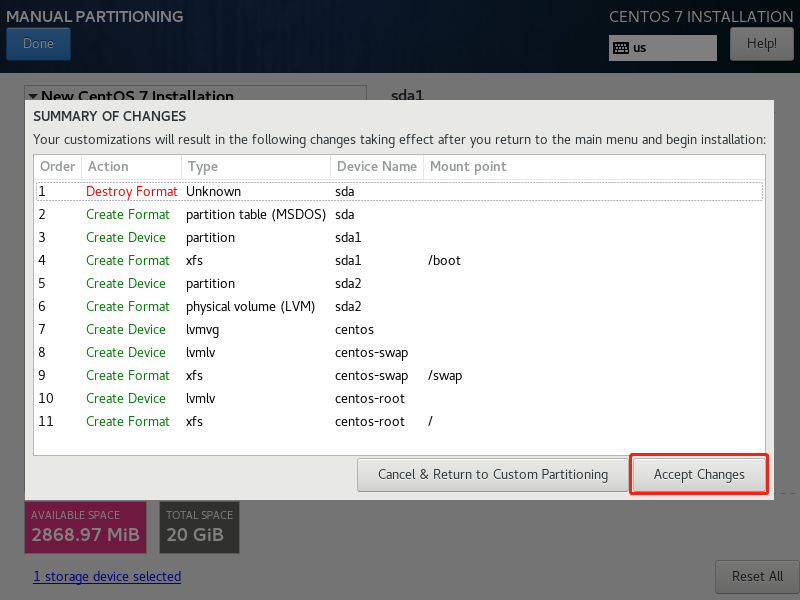Select row 5 Create Device sda2
This screenshot has height=600, width=800.
pyautogui.click(x=399, y=283)
